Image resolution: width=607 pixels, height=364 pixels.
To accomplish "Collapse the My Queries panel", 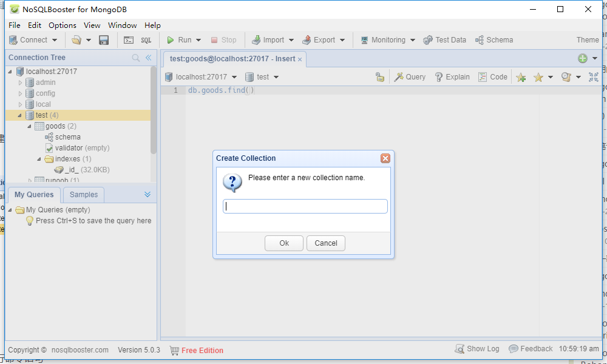I will tap(148, 194).
